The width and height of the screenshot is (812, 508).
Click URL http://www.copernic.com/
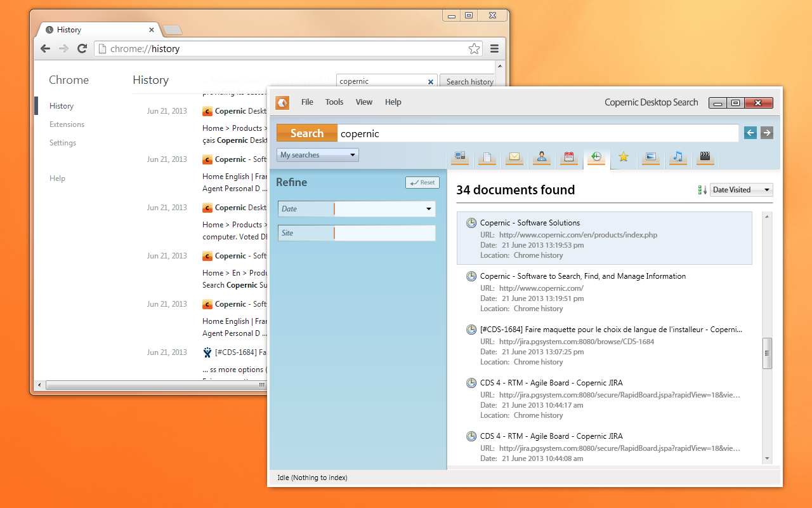click(541, 288)
